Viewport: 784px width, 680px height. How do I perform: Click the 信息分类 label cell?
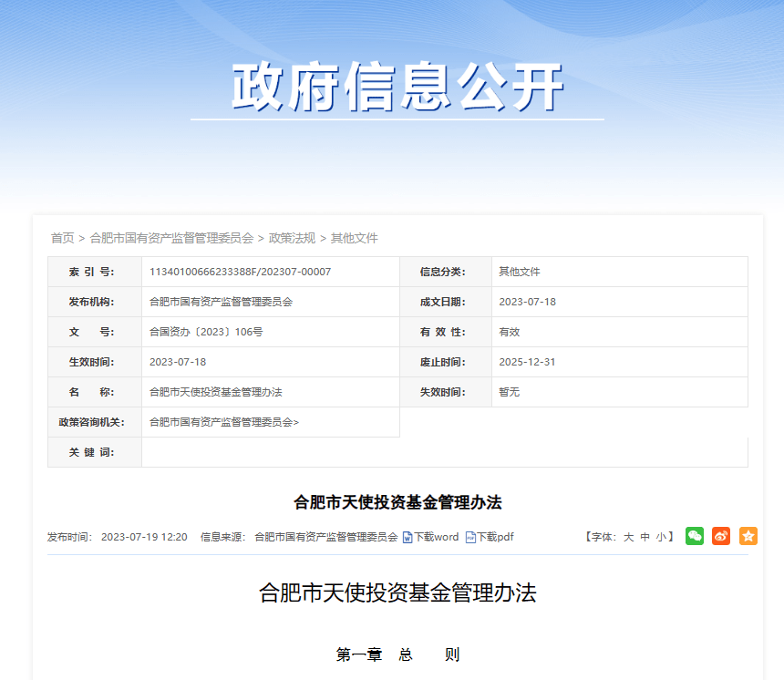446,272
